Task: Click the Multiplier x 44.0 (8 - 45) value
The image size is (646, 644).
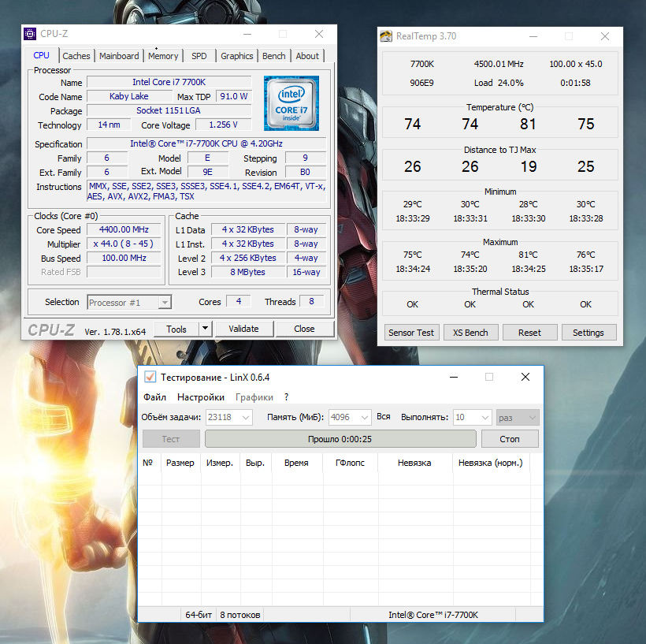Action: pyautogui.click(x=124, y=244)
